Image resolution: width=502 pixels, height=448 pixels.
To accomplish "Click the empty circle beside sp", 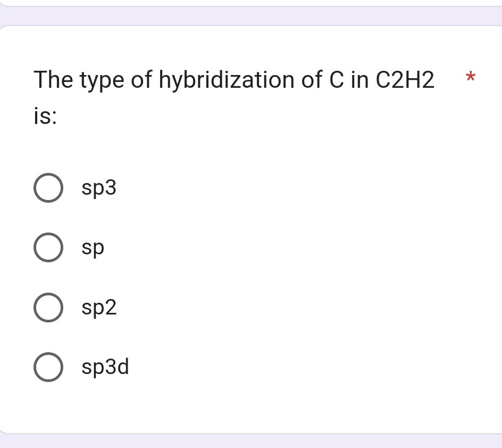I will [x=48, y=247].
